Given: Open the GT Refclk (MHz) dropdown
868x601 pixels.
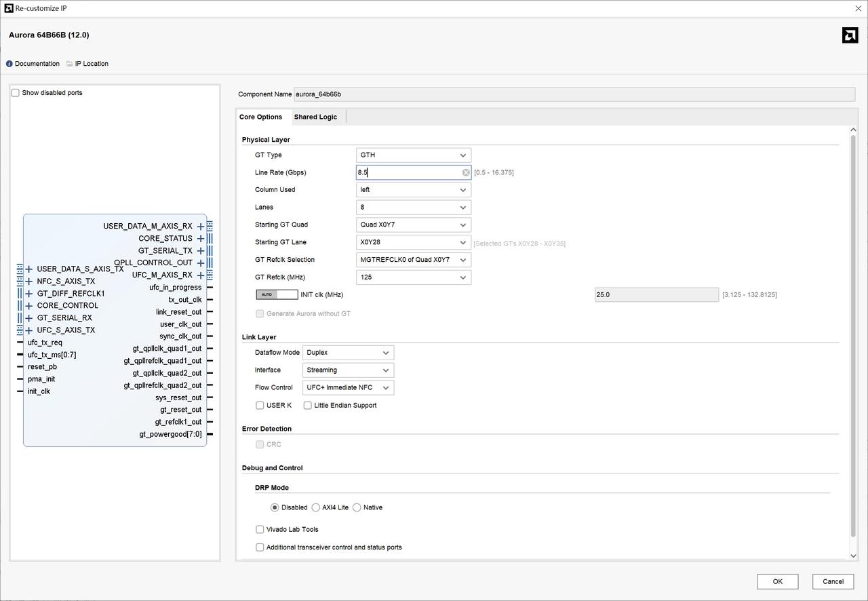Looking at the screenshot, I should (x=414, y=277).
